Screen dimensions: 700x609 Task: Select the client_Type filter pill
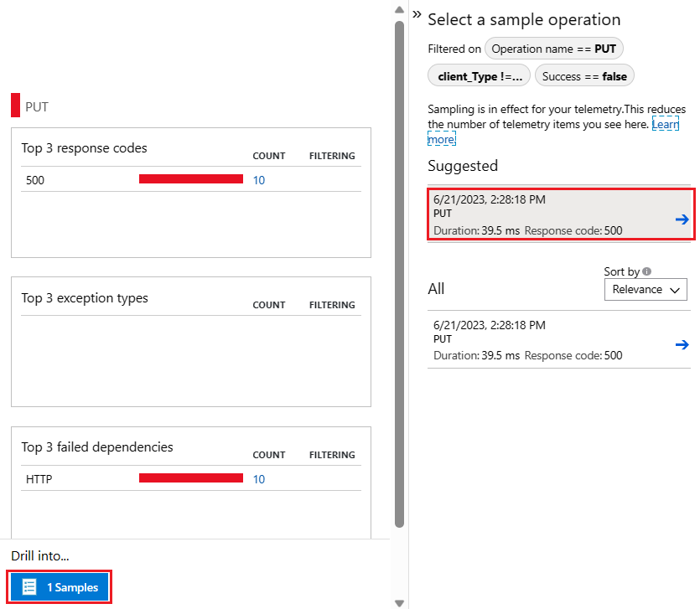tap(479, 76)
